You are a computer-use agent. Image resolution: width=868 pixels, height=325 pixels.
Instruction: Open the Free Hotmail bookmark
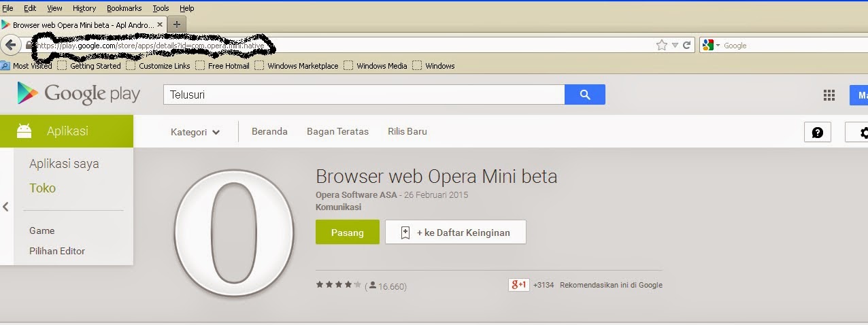pos(222,66)
